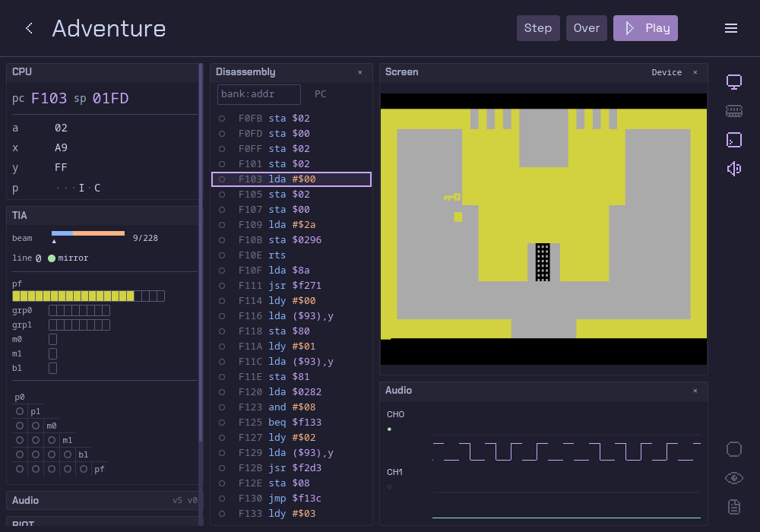Toggle the m0 missile checkbox
The image size is (760, 532).
pyautogui.click(x=53, y=339)
